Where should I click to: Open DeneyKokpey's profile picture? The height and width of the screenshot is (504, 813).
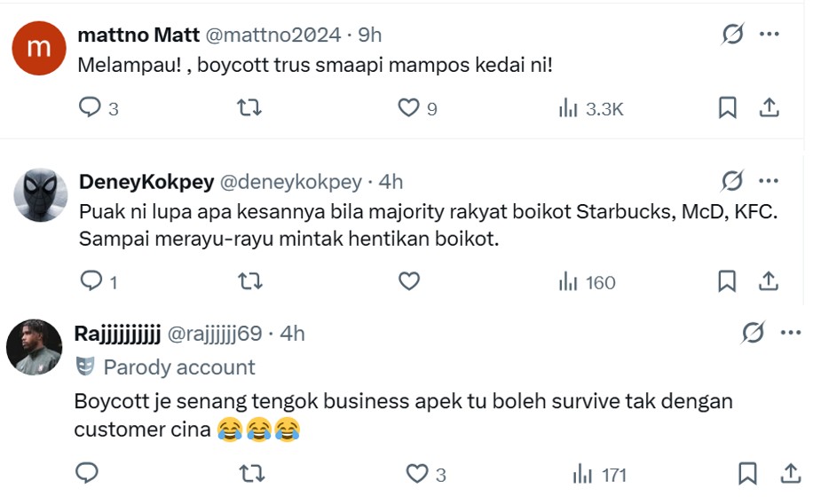pos(40,195)
